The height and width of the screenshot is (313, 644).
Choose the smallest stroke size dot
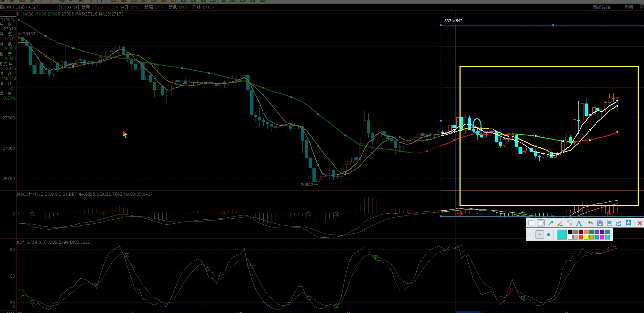click(531, 235)
